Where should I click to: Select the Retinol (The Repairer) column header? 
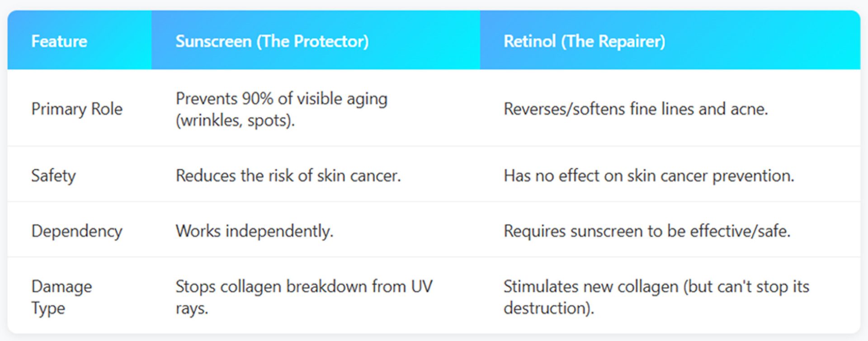584,41
